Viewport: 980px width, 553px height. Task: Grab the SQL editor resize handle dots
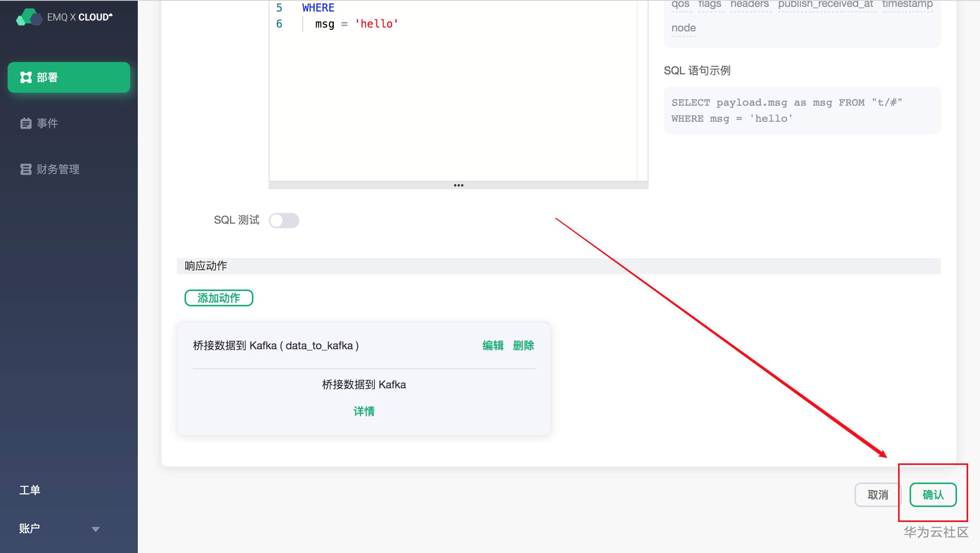coord(458,185)
